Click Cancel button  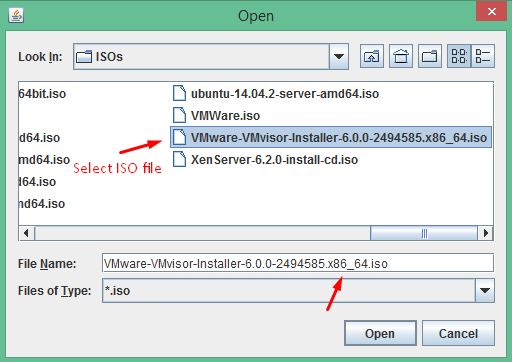tap(458, 333)
